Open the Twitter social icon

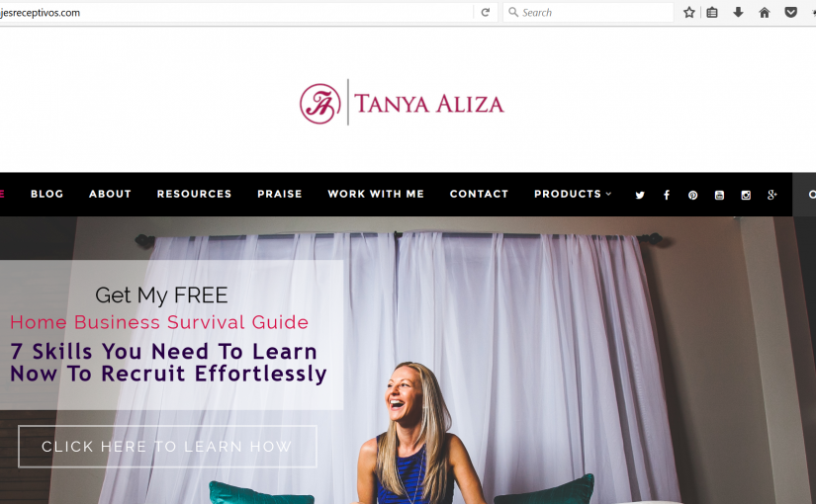pos(640,195)
